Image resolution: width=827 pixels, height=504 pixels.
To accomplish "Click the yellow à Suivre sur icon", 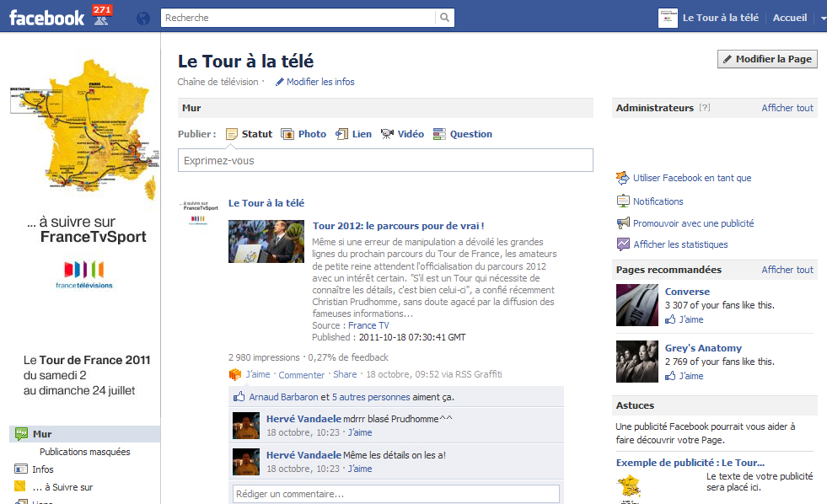I will pos(20,486).
